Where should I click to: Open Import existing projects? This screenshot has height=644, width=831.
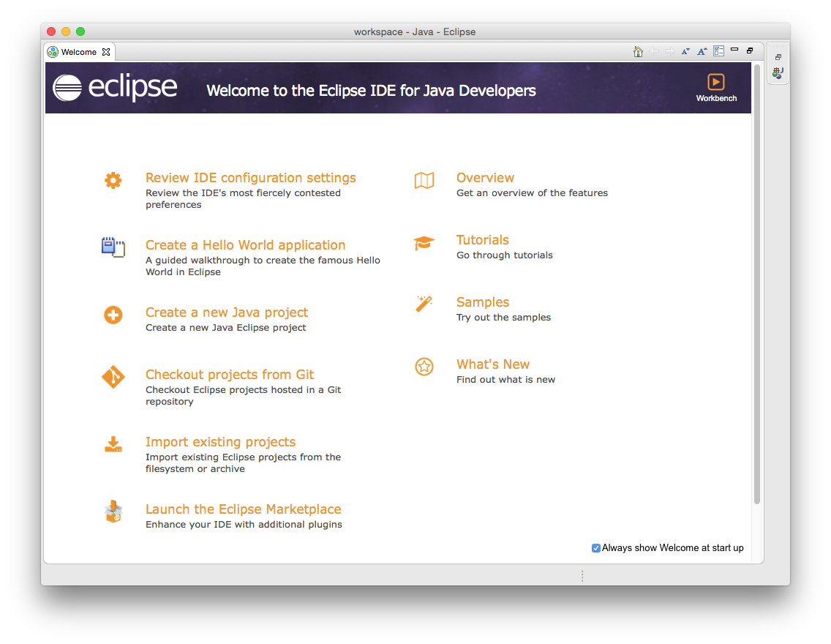point(220,441)
